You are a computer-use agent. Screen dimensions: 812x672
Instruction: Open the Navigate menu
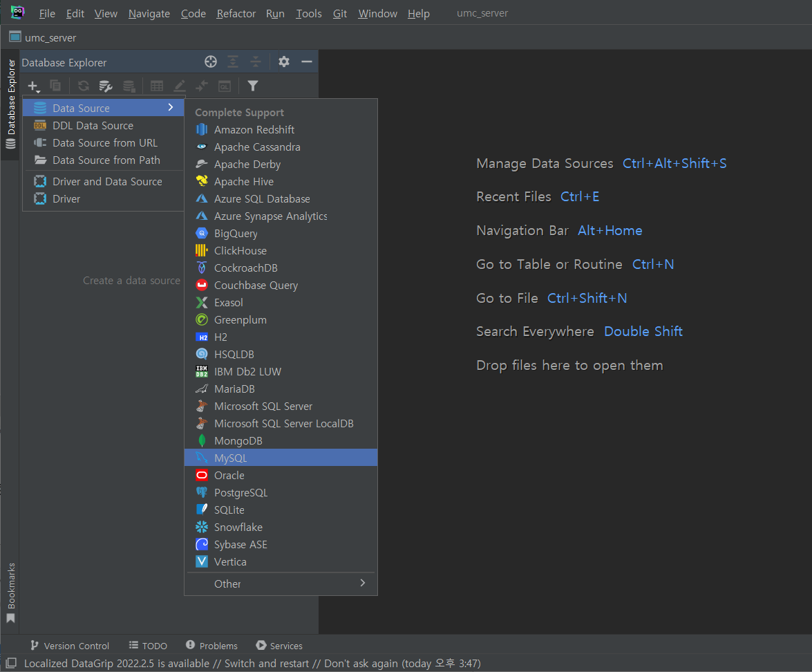149,13
